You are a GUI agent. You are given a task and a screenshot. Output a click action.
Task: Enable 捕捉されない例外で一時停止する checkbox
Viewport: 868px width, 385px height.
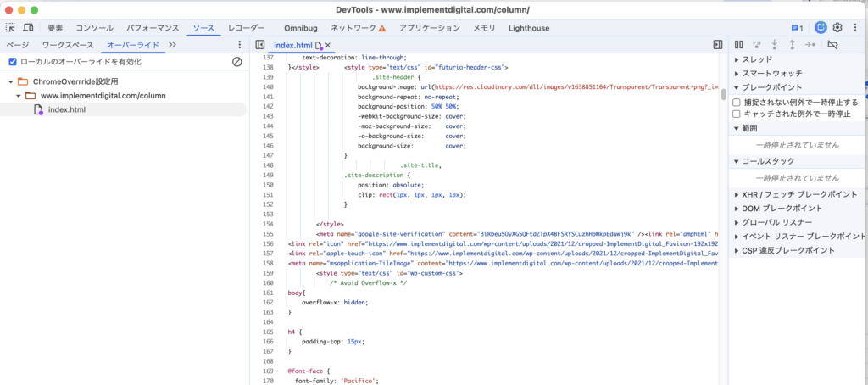pyautogui.click(x=737, y=103)
